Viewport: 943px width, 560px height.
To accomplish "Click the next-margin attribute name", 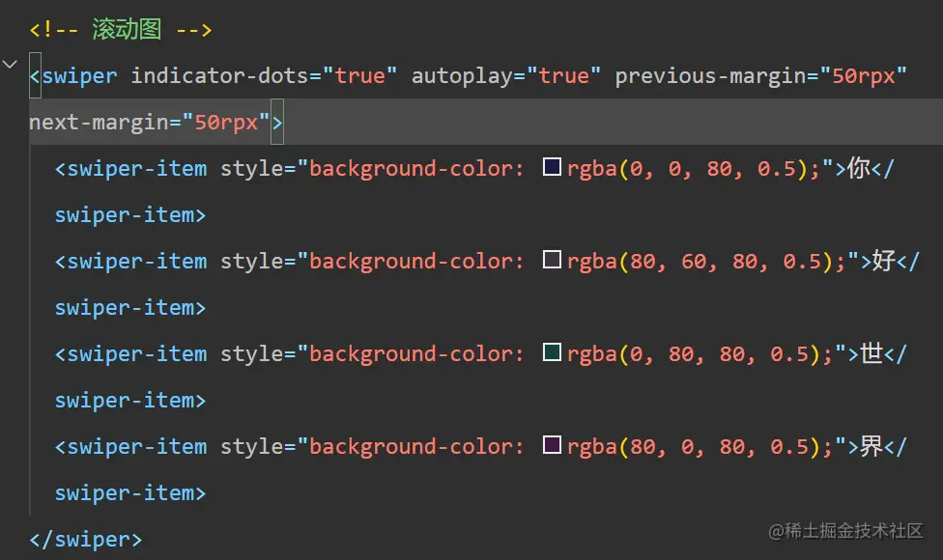I will click(x=99, y=122).
